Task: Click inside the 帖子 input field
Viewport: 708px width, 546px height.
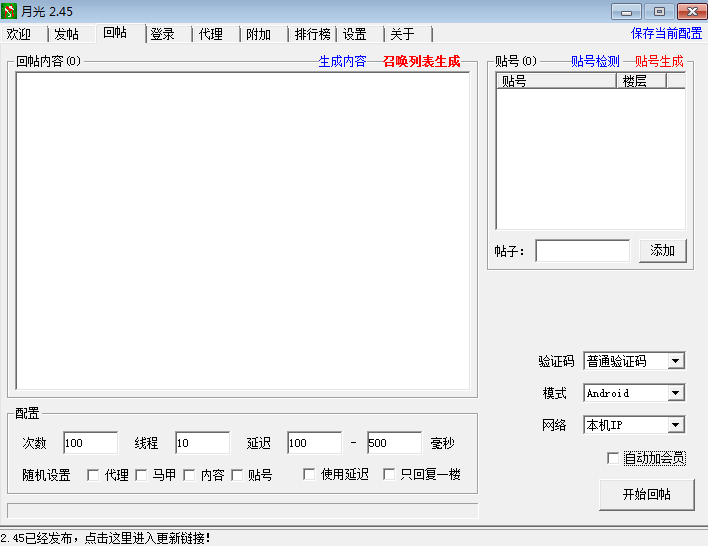Action: pyautogui.click(x=582, y=251)
